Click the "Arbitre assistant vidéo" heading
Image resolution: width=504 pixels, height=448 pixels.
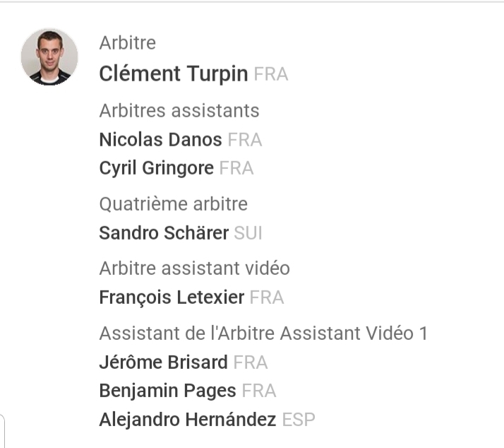(x=194, y=269)
